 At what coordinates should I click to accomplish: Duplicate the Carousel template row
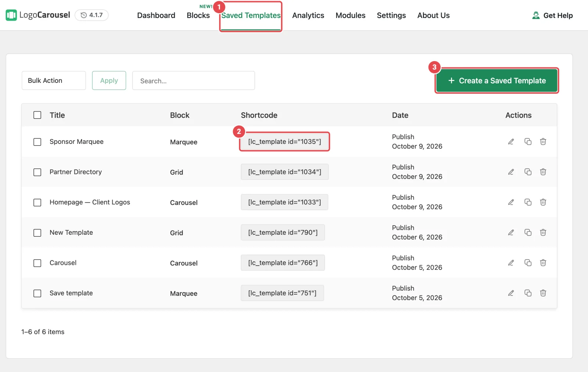tap(528, 263)
